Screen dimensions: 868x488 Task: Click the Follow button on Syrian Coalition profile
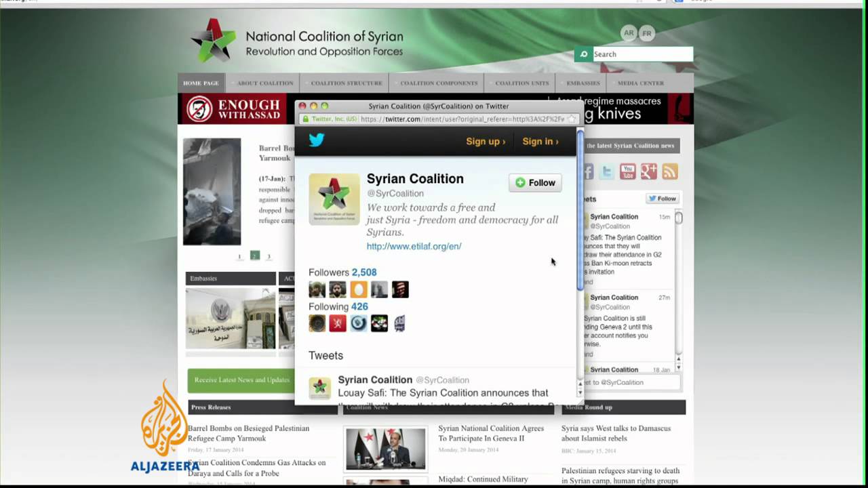[x=535, y=182]
